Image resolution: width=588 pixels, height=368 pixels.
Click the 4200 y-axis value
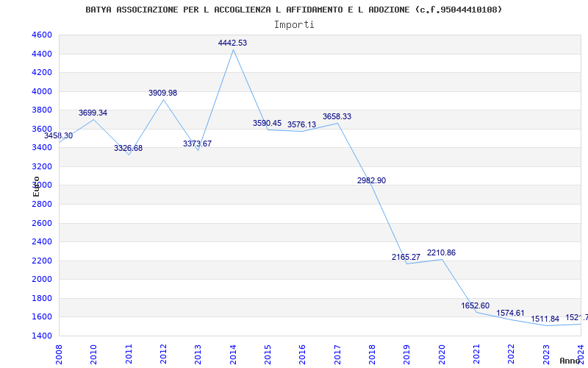point(42,72)
